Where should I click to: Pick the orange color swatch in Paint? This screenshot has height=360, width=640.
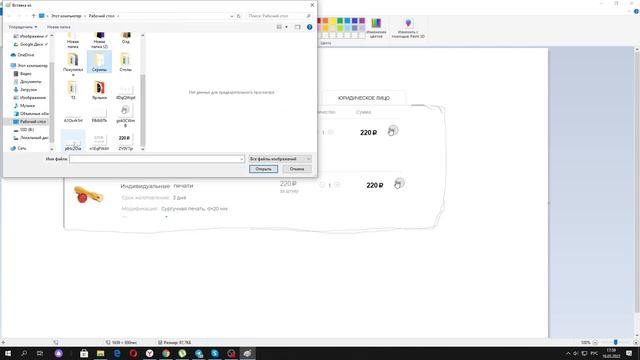point(325,21)
